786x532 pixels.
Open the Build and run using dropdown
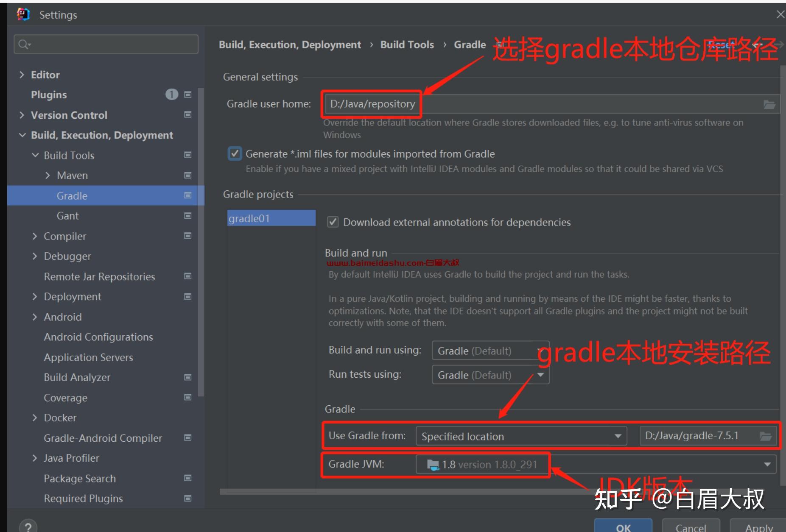[490, 351]
